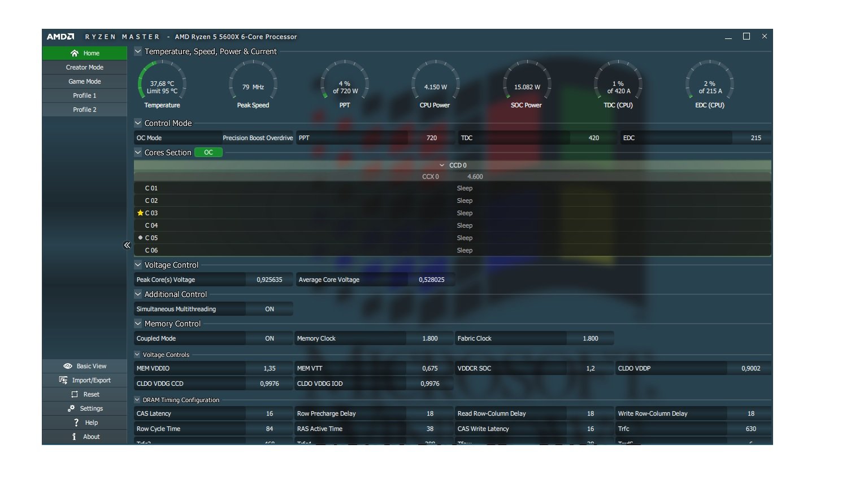Click the Fabric Clock value 1.800

click(591, 338)
